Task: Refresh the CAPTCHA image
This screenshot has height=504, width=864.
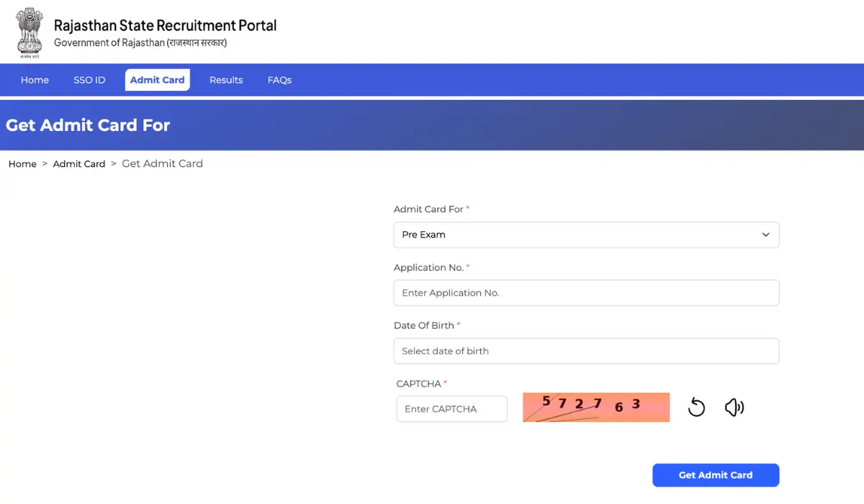Action: pyautogui.click(x=696, y=408)
